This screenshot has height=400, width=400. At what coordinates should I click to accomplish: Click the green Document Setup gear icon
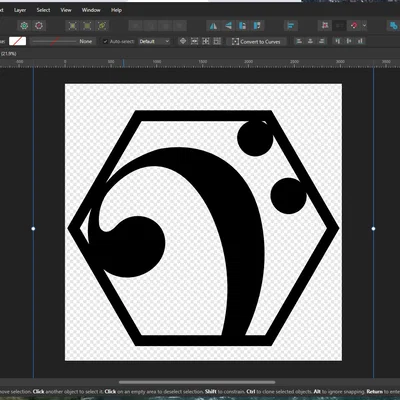click(24, 26)
